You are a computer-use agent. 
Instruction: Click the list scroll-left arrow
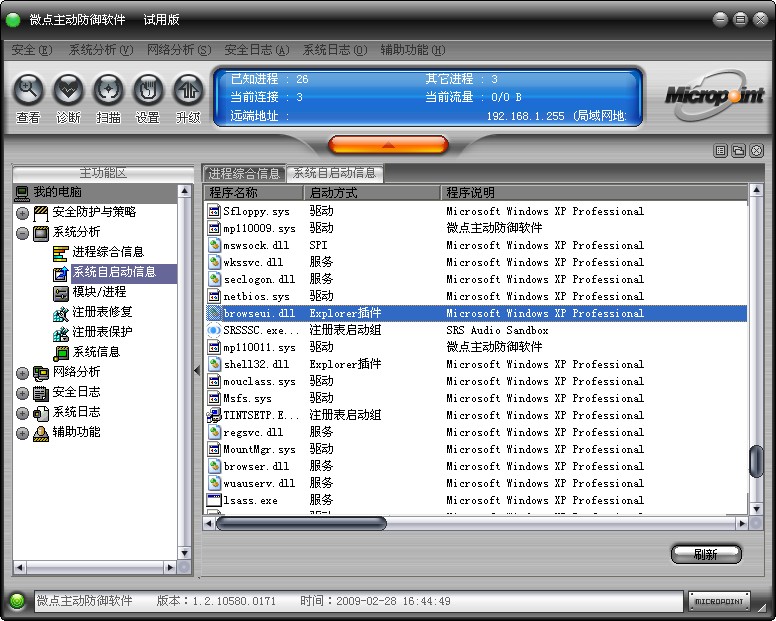[209, 523]
